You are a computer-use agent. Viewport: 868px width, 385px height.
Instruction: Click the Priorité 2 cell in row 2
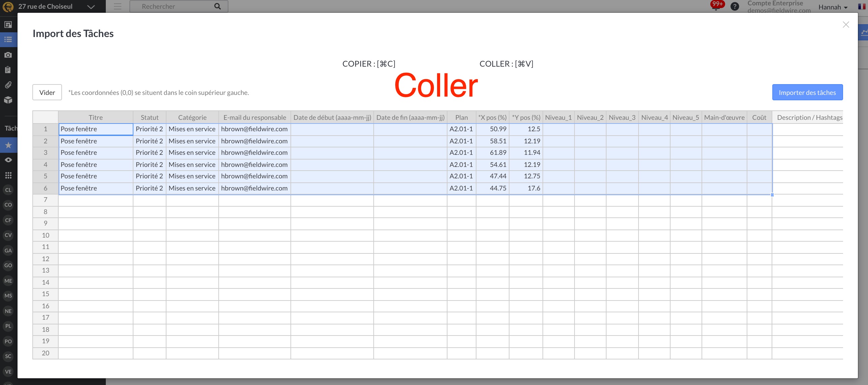[150, 141]
